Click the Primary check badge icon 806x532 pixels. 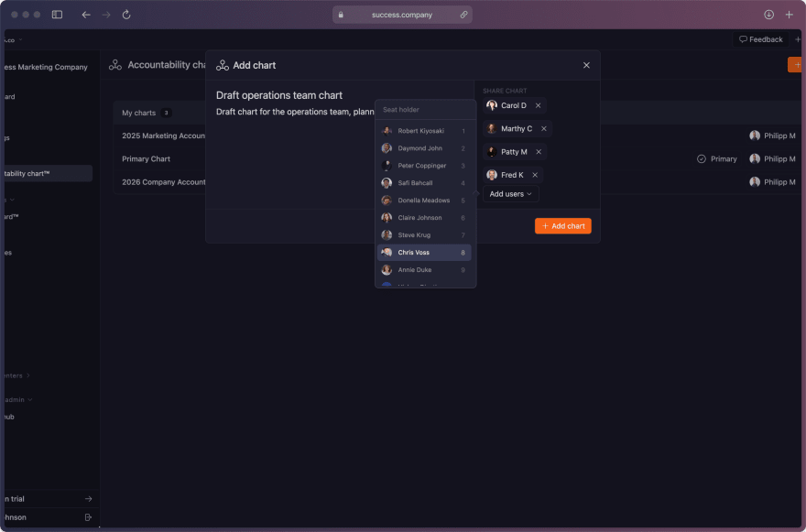click(702, 158)
